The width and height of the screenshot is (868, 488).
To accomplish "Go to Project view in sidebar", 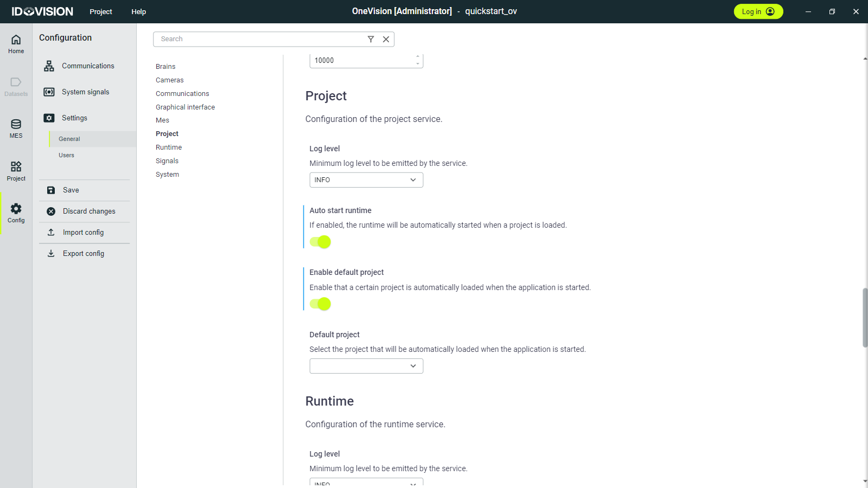I will coord(16,171).
